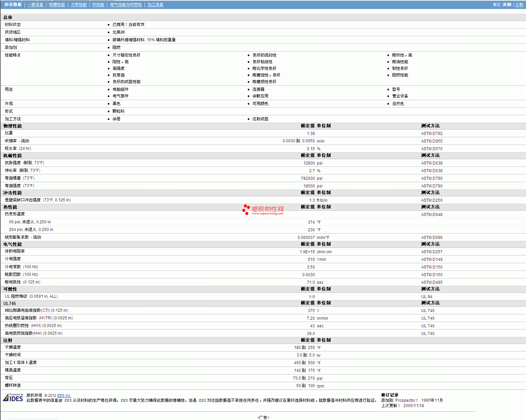This screenshot has width=526, height=420.
Task: Open the 所有数据 tab
Action: click(x=13, y=5)
